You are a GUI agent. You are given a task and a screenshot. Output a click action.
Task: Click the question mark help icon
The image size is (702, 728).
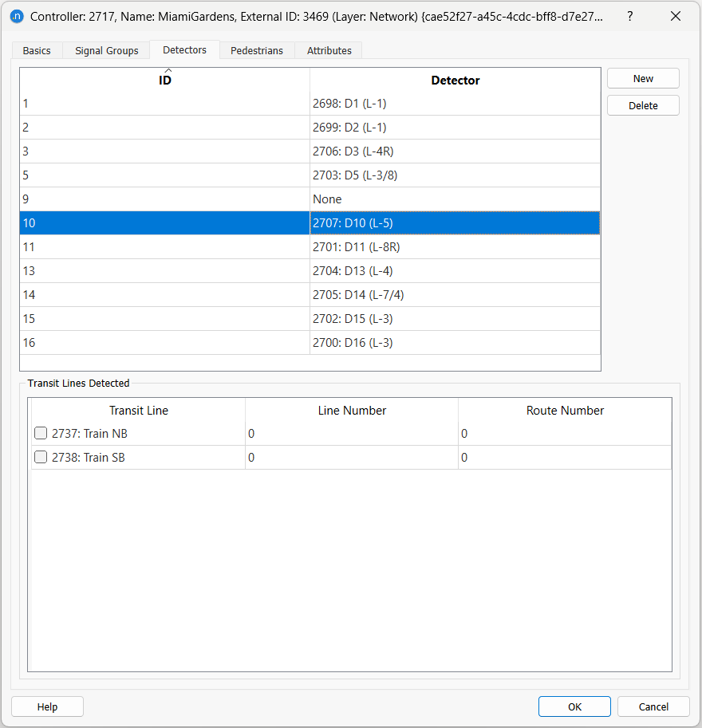[629, 16]
